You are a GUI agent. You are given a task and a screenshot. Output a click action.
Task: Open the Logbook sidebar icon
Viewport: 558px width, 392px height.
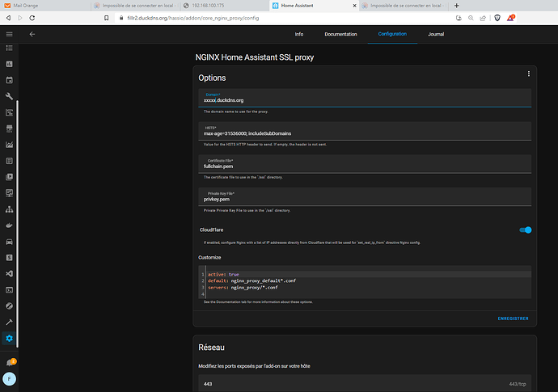coord(9,112)
